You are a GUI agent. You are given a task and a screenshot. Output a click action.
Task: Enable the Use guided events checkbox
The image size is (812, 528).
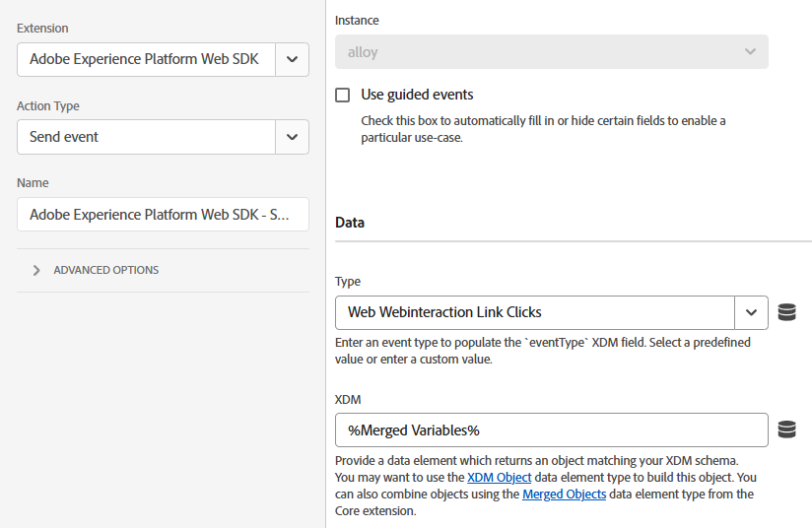[x=342, y=96]
